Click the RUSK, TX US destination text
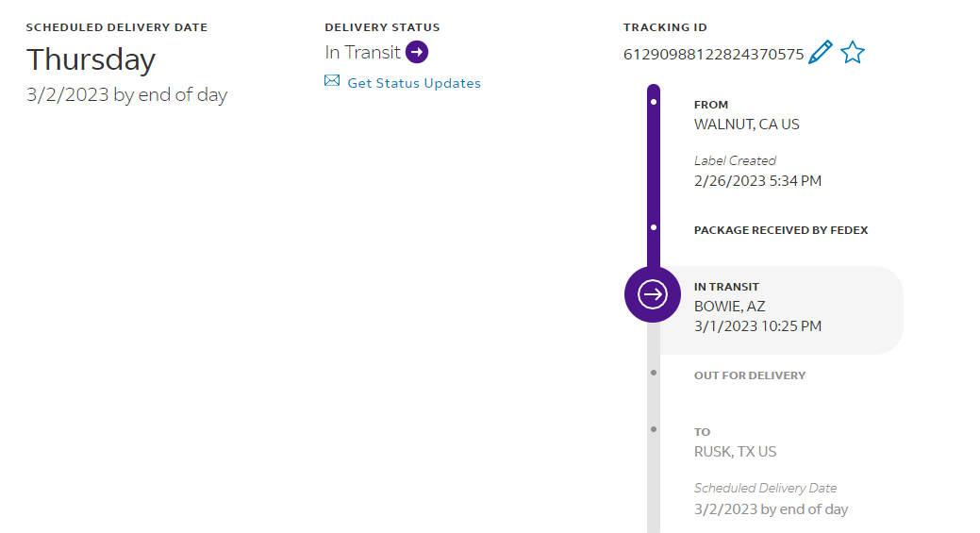The width and height of the screenshot is (980, 533). pyautogui.click(x=736, y=452)
